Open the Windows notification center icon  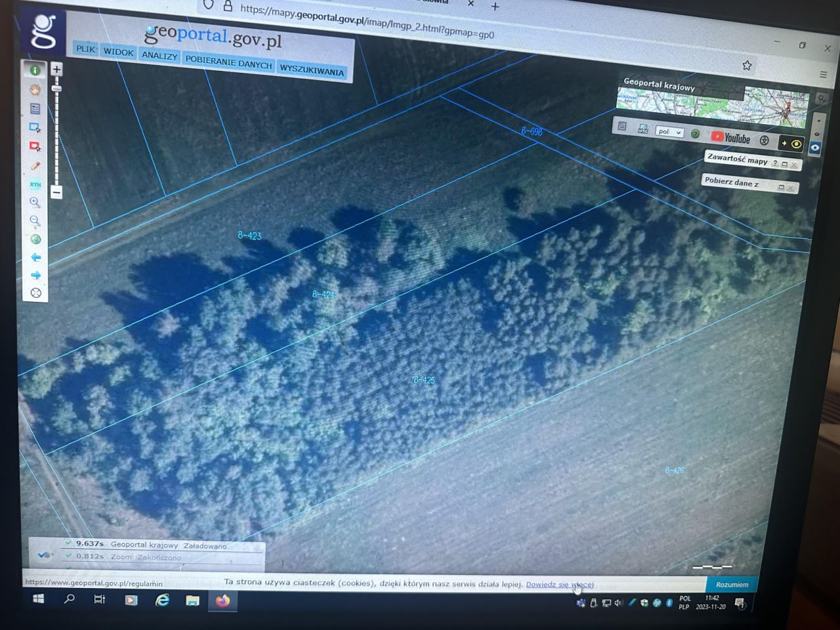[740, 604]
